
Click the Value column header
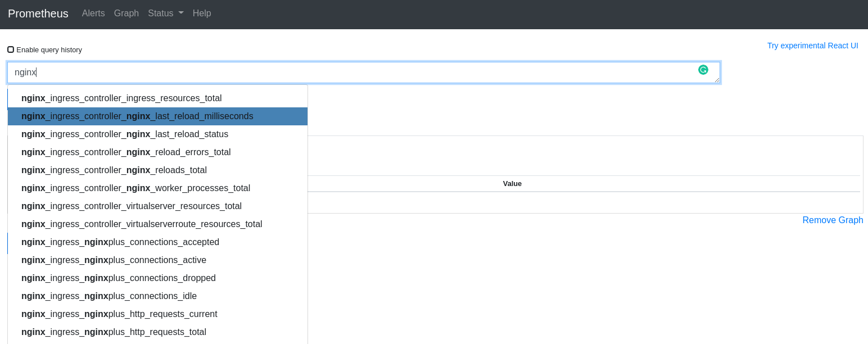(512, 184)
